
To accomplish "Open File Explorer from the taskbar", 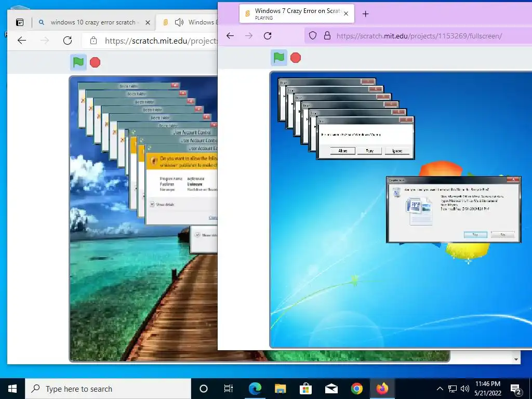I will tap(280, 389).
